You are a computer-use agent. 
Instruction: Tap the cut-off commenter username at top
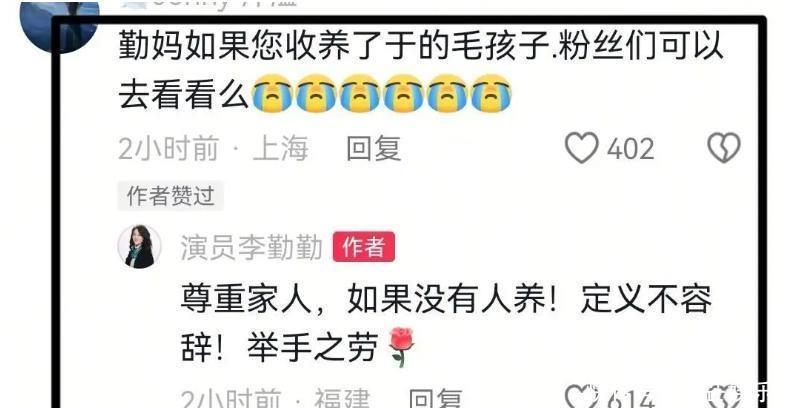[x=208, y=4]
